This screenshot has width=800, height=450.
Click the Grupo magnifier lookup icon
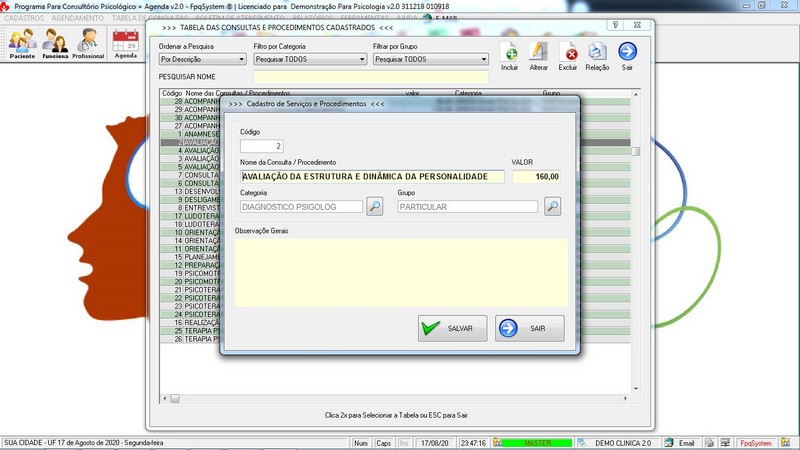[552, 207]
